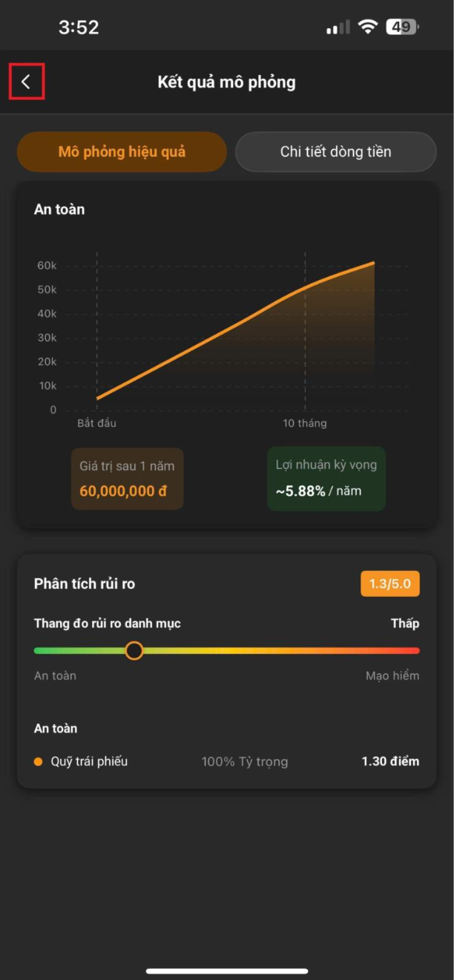This screenshot has width=454, height=980.
Task: Switch to Mô phỏng hiệu quả tab
Action: point(122,152)
